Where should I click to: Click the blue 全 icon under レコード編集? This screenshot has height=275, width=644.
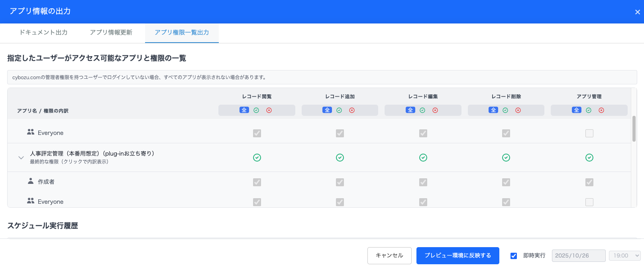tap(410, 110)
